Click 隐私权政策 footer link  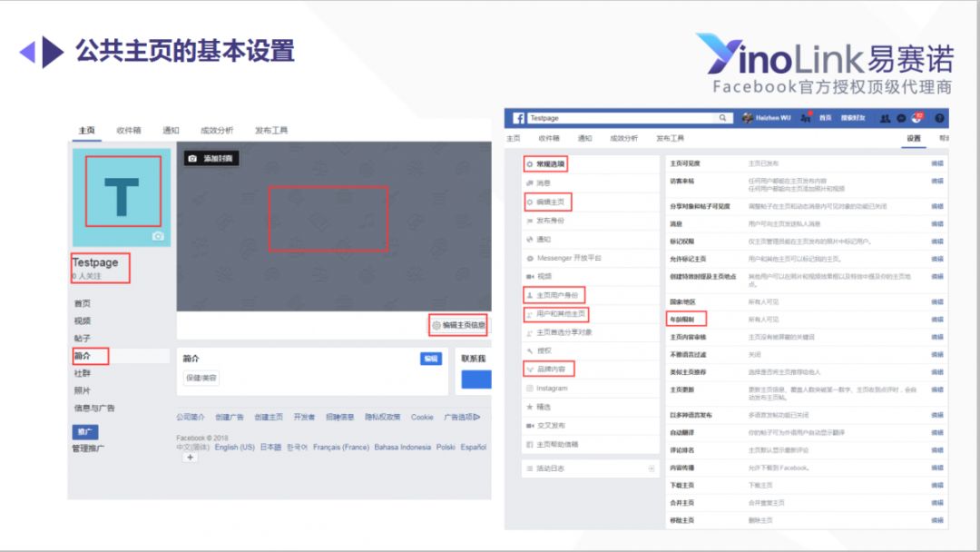(x=383, y=417)
